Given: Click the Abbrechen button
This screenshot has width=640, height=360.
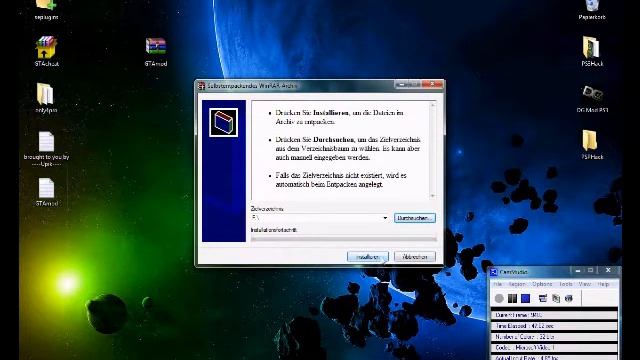Looking at the screenshot, I should [415, 257].
